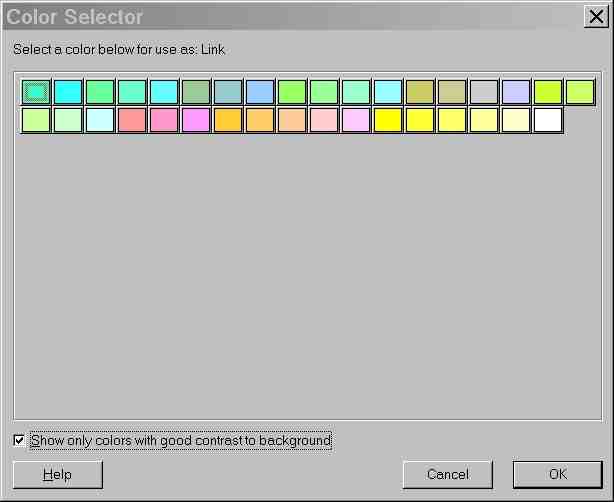Select the salmon red swatch
Viewport: 614px width, 502px height.
(132, 120)
